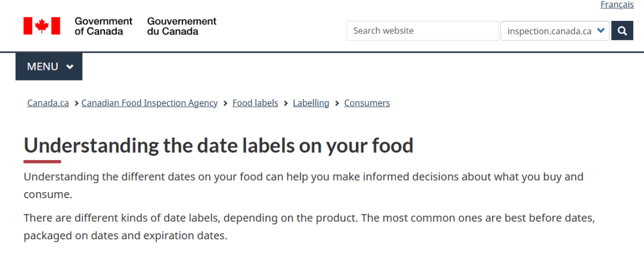Select the Consumers breadcrumb link
The width and height of the screenshot is (644, 265).
pyautogui.click(x=367, y=103)
